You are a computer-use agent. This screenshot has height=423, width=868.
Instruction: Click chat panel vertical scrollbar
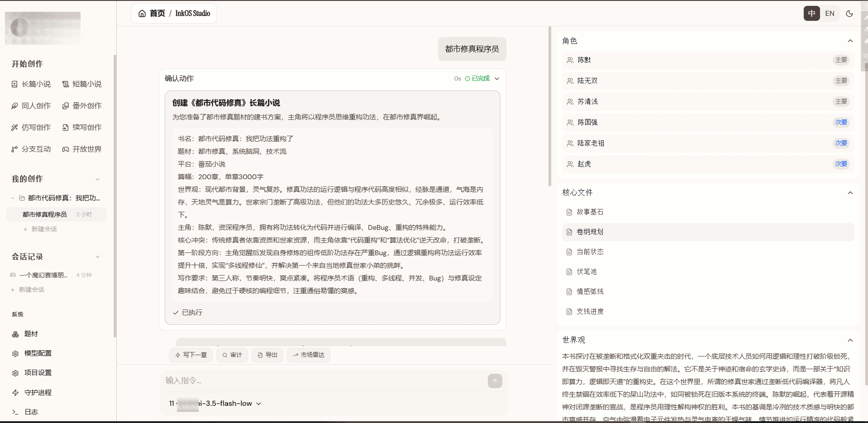[550, 106]
